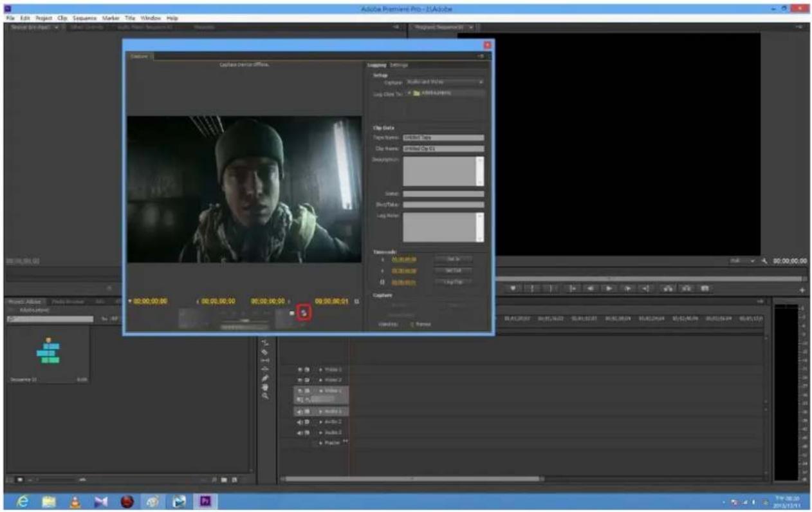Screen dimensions: 812x512
Task: Click Go to In in Program monitor
Action: coord(572,289)
